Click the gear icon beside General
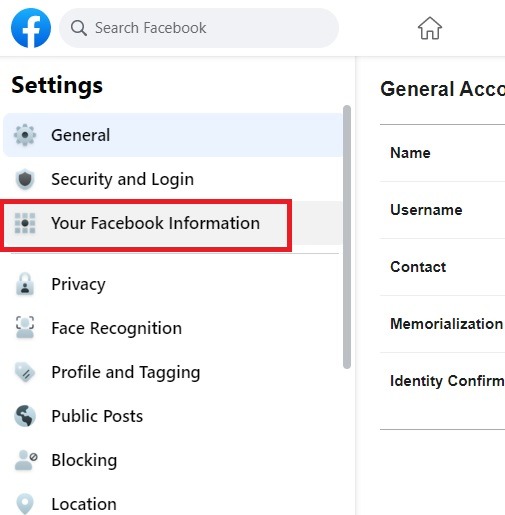 click(25, 135)
